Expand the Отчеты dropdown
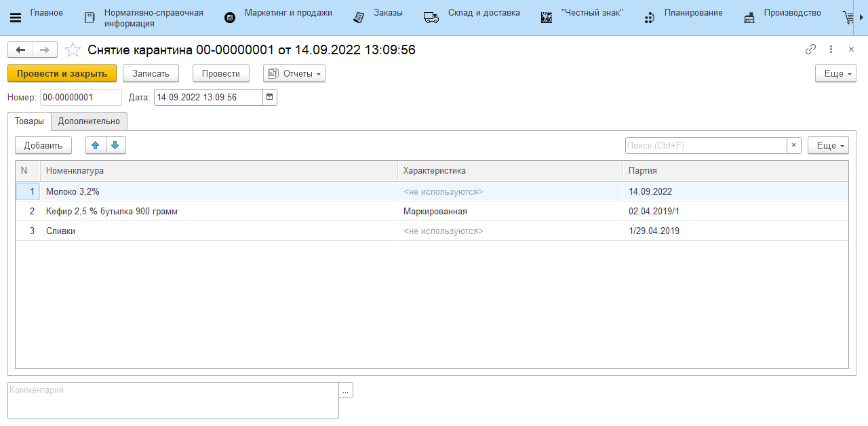This screenshot has width=868, height=426. tap(294, 73)
